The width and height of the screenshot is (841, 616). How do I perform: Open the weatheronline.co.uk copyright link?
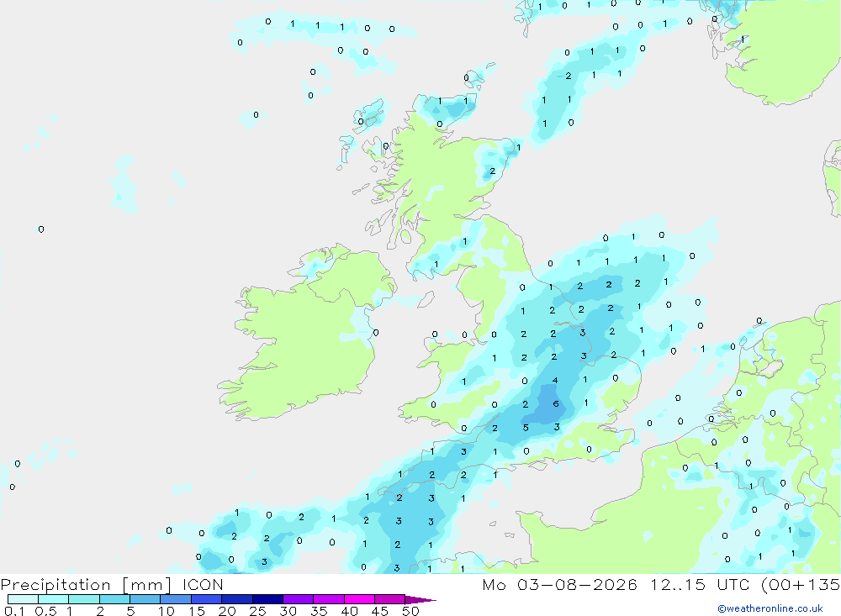[770, 608]
